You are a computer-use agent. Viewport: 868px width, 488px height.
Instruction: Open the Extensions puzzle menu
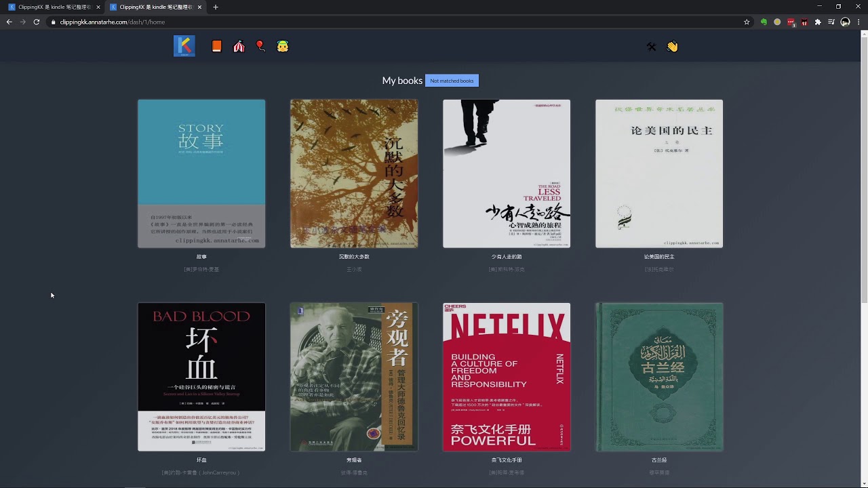click(818, 22)
